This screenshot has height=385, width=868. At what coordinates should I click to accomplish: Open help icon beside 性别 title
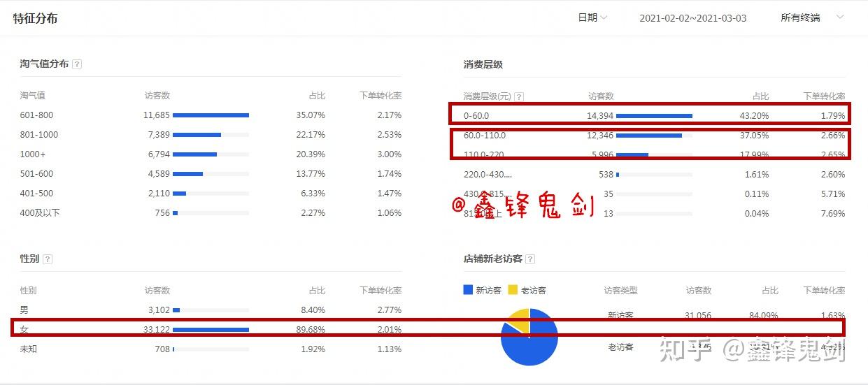48,259
